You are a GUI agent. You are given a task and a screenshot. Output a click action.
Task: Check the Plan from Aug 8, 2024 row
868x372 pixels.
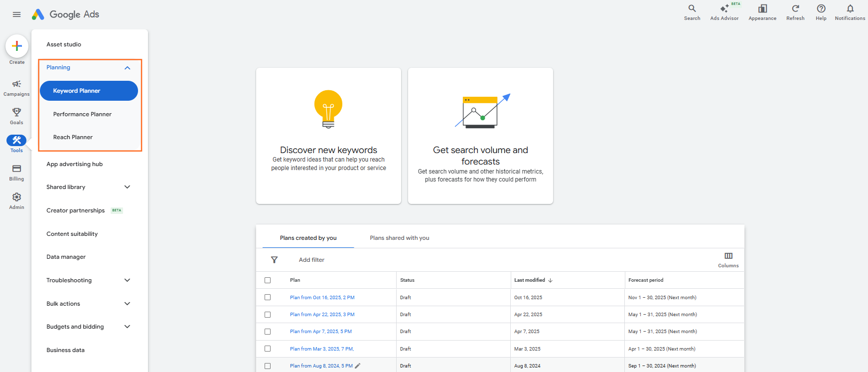click(x=268, y=366)
